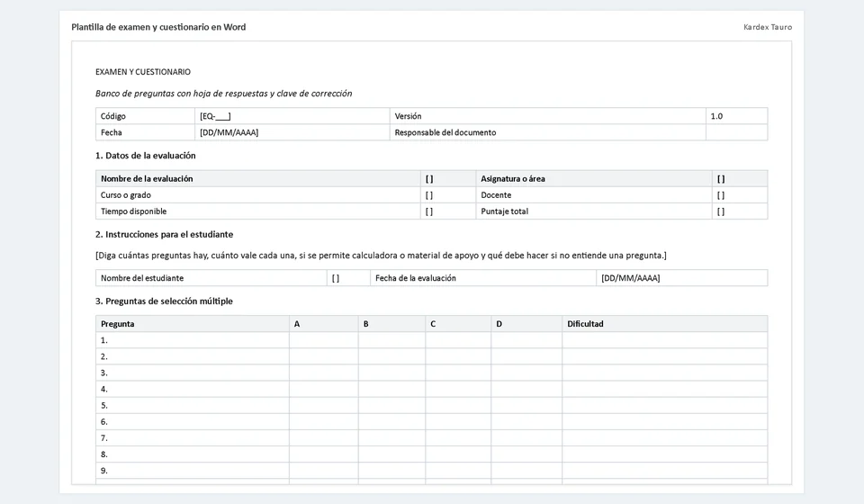The height and width of the screenshot is (504, 864).
Task: Click the bracket placeholder beside 'Puntaje total'
Action: coord(740,211)
